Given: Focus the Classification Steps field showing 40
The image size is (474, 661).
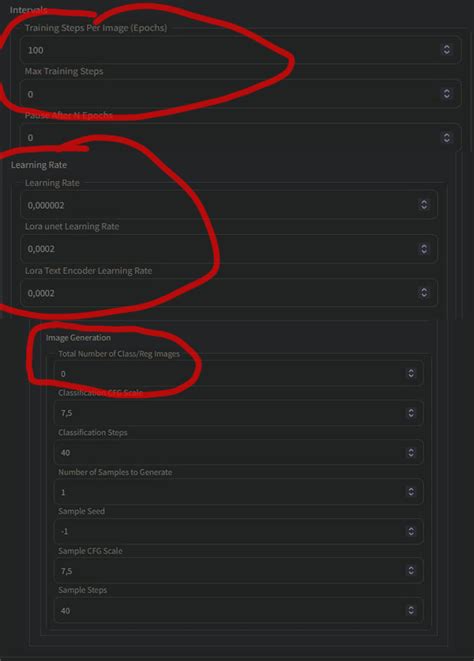Looking at the screenshot, I should [239, 452].
